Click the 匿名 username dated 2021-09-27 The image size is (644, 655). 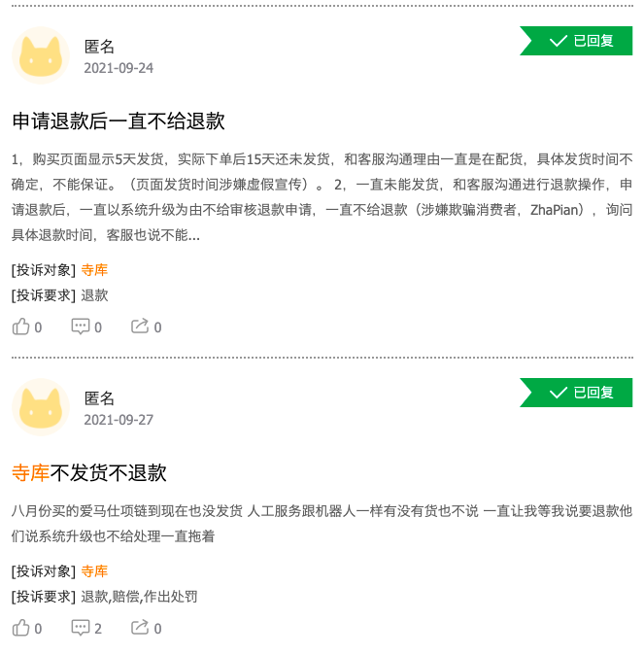click(99, 398)
